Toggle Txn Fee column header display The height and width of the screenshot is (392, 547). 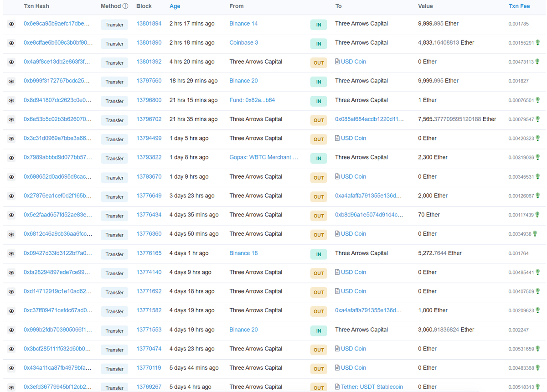tap(519, 6)
